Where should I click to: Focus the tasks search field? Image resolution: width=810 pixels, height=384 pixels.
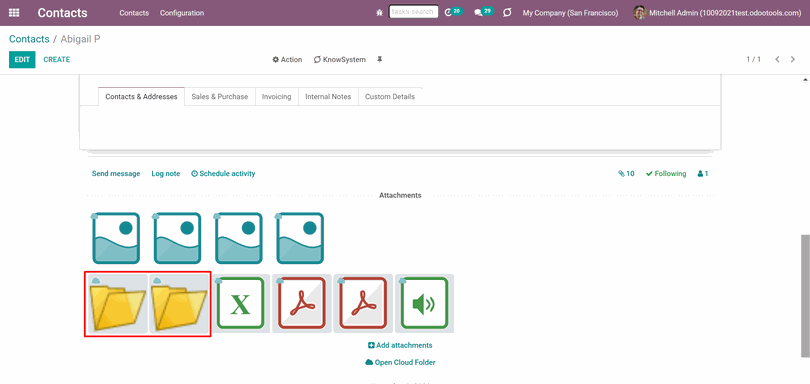[x=413, y=11]
